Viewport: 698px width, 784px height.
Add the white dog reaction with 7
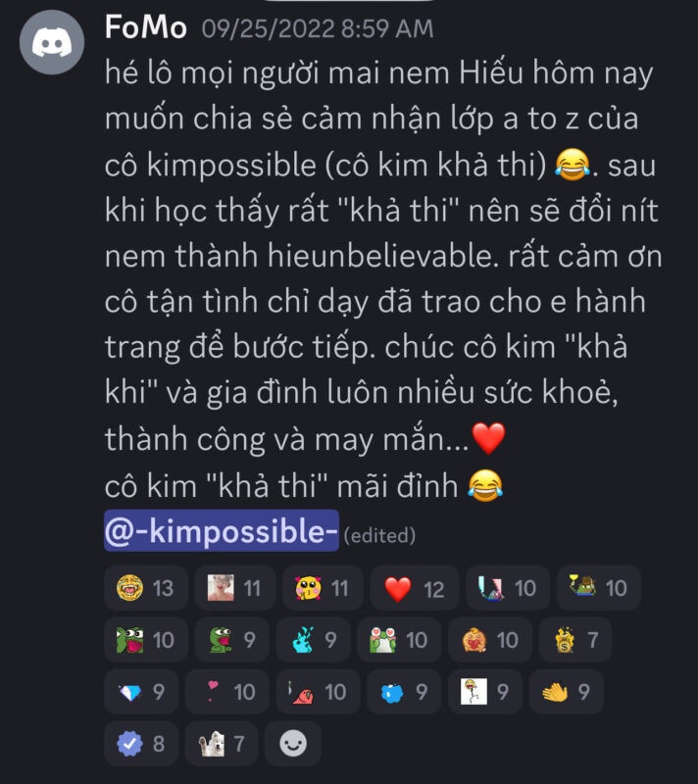(x=222, y=744)
